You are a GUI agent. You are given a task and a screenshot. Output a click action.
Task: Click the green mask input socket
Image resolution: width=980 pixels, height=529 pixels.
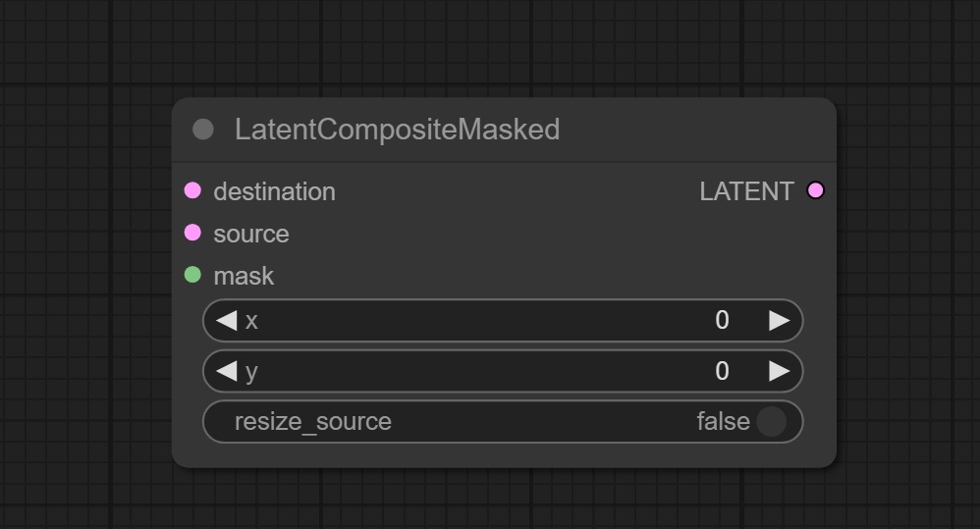[x=192, y=275]
